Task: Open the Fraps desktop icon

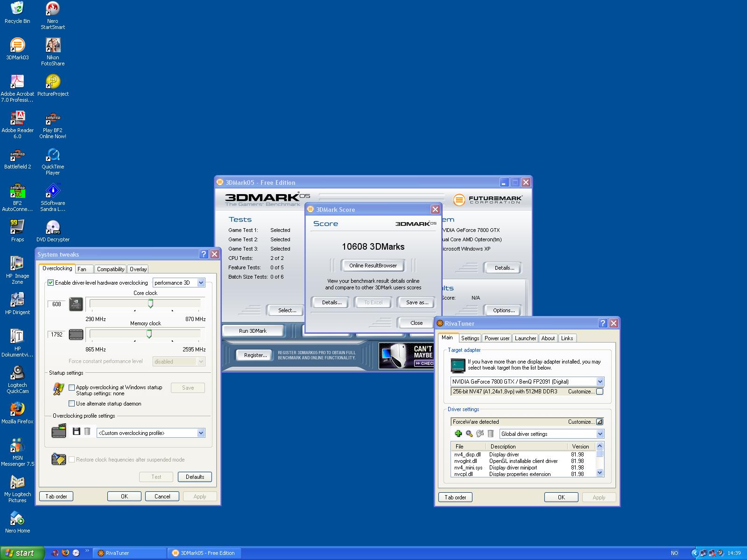Action: click(x=17, y=231)
